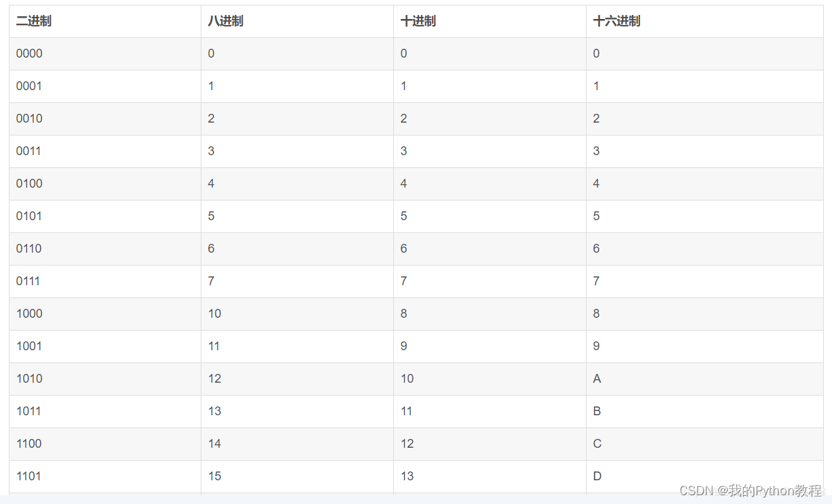Select binary cell 0000
Screen dimensions: 832x504
point(29,54)
